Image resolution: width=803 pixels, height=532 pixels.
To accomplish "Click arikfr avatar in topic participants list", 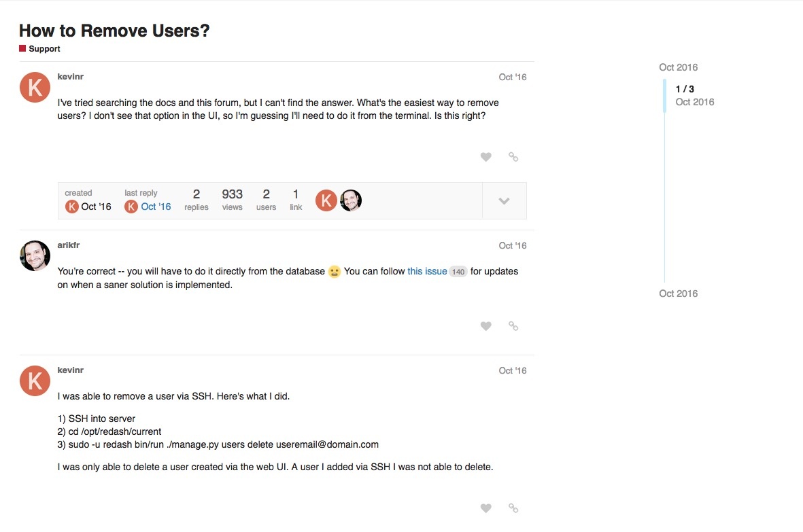I will point(351,200).
